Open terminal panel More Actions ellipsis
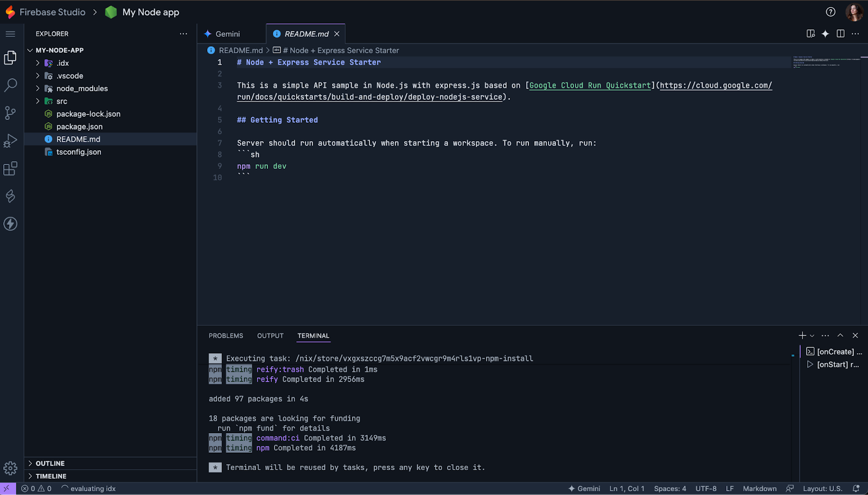Screen dimensions: 868x495 click(825, 335)
